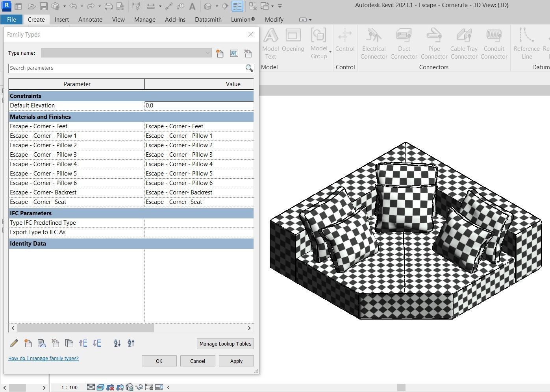This screenshot has height=392, width=550.
Task: Click the Duct Connector tool
Action: (404, 44)
